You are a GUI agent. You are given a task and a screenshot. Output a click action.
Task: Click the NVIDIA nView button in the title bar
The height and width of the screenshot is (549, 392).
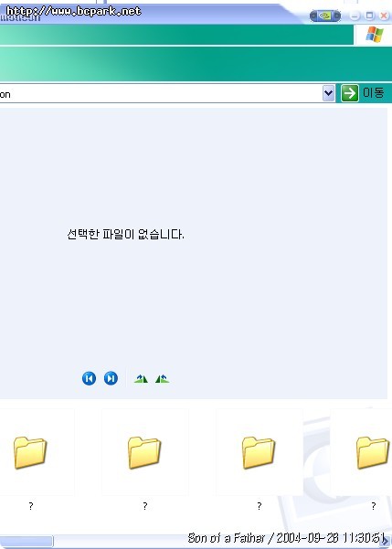324,16
